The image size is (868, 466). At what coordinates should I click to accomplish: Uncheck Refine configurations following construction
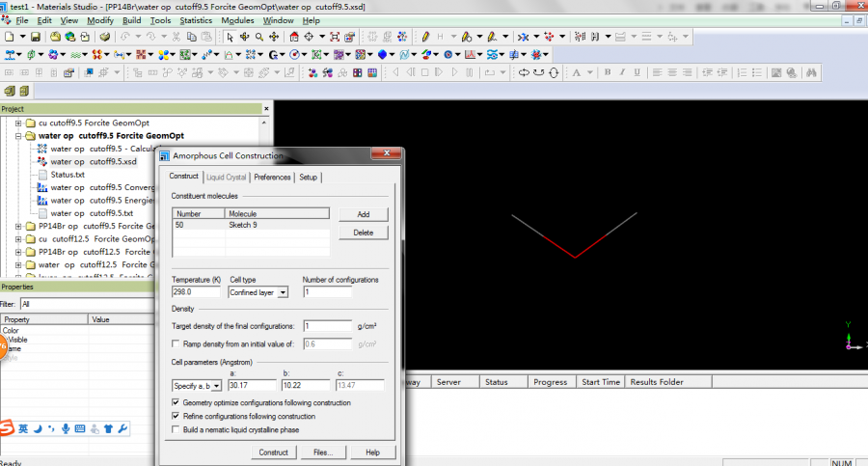click(x=176, y=416)
